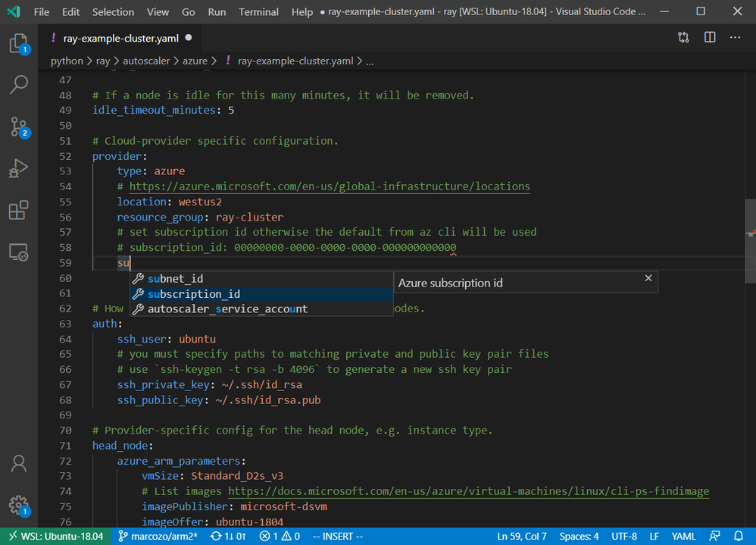Place cursor on ssh_private_key line
The width and height of the screenshot is (756, 545).
click(x=210, y=385)
